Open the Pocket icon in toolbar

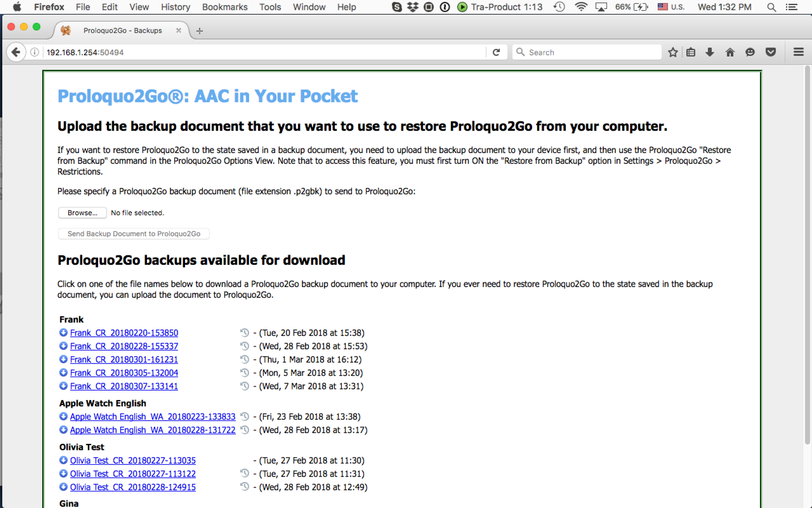click(x=770, y=52)
